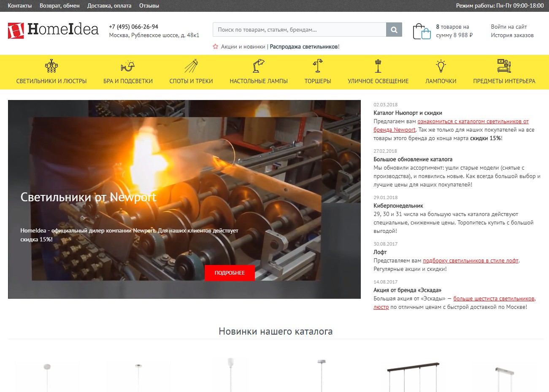Image resolution: width=549 pixels, height=392 pixels.
Task: Click the news date 14.08.2017
Action: click(x=386, y=282)
